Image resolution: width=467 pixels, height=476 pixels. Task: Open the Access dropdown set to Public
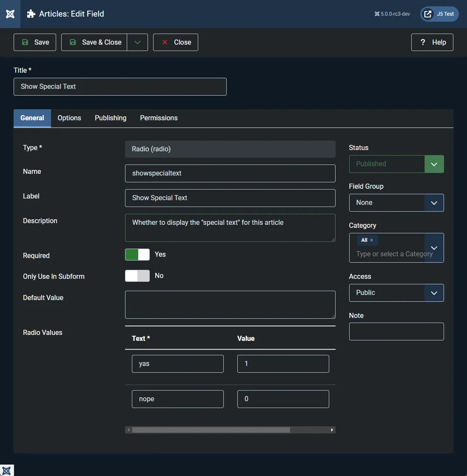[x=396, y=293]
